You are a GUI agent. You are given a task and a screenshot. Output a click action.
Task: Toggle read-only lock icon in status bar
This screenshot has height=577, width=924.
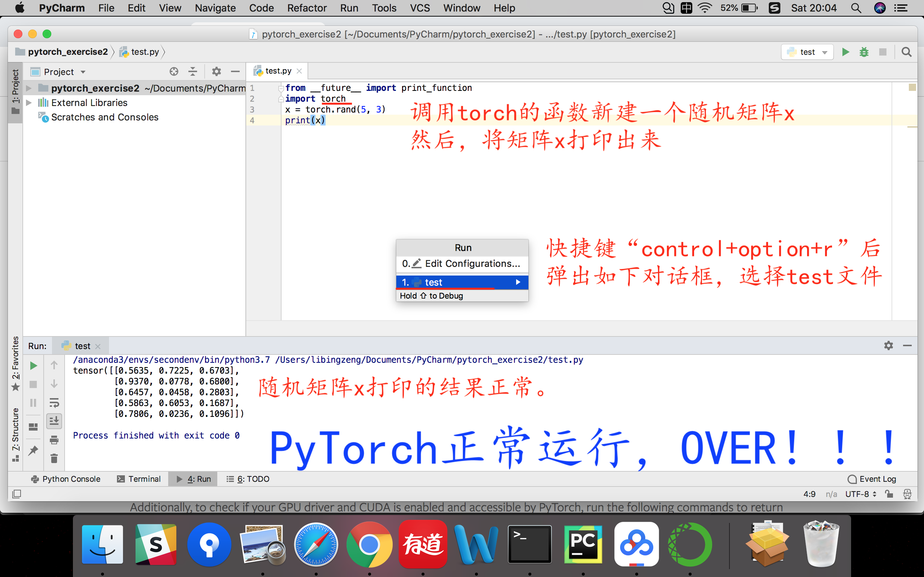point(889,494)
